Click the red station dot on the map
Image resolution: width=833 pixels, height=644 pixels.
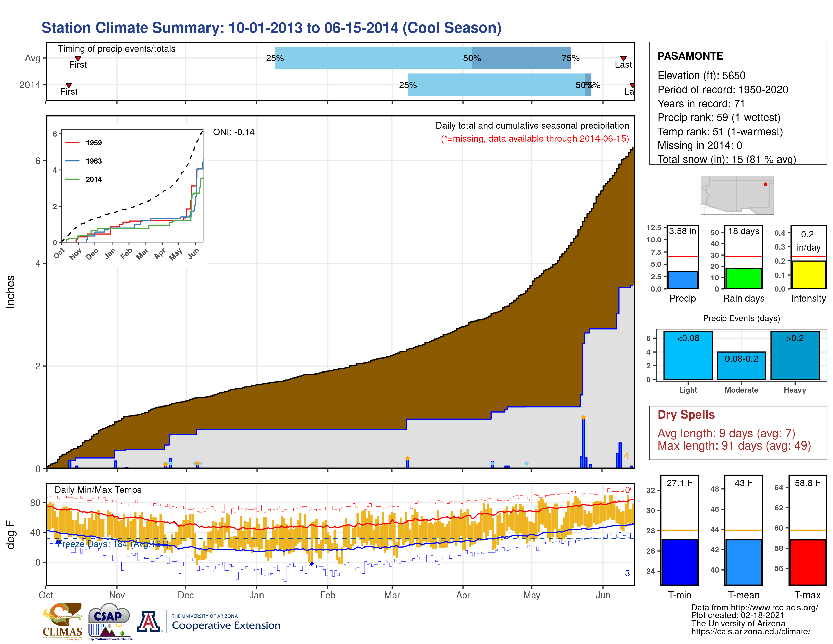(x=765, y=184)
